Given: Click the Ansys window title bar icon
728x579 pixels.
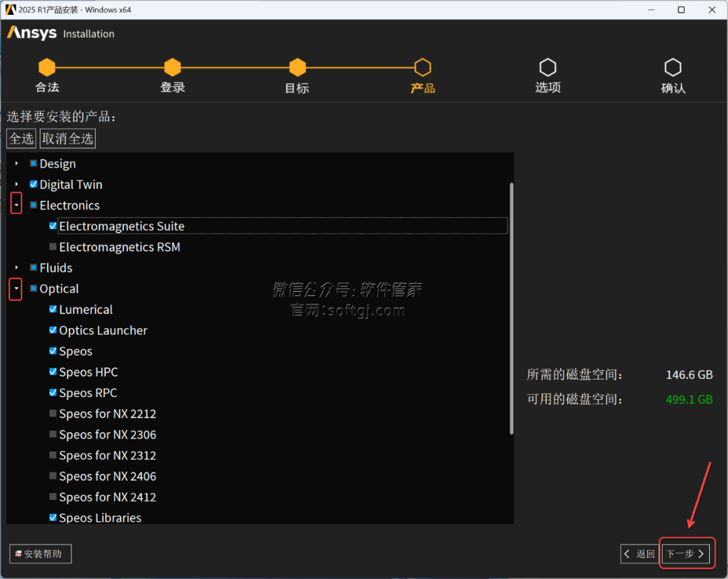Looking at the screenshot, I should click(x=10, y=9).
